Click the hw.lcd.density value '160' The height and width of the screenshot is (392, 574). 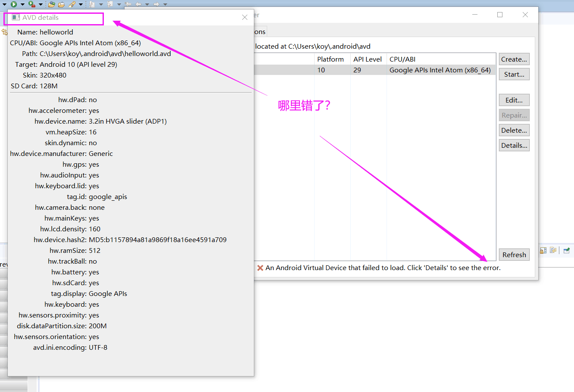94,229
